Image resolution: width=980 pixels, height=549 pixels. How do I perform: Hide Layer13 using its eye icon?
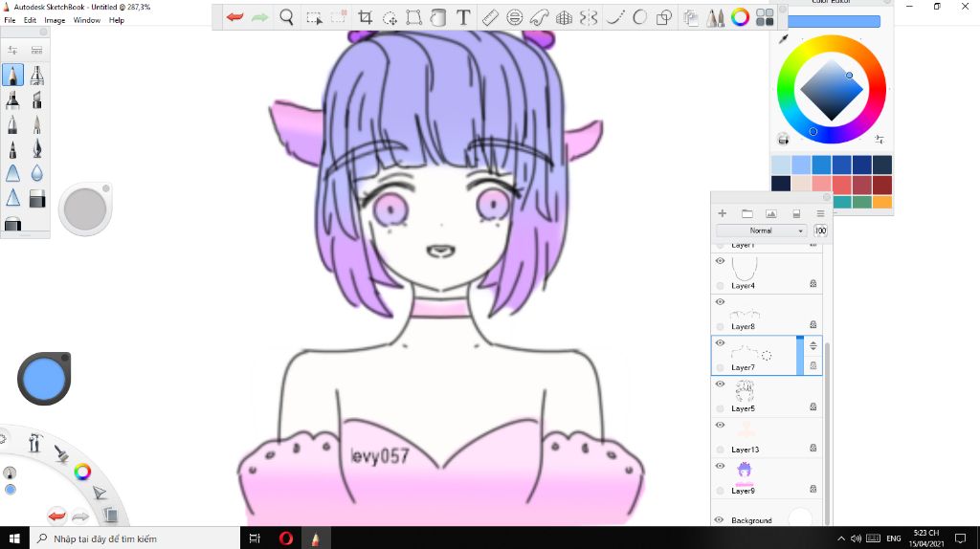720,425
